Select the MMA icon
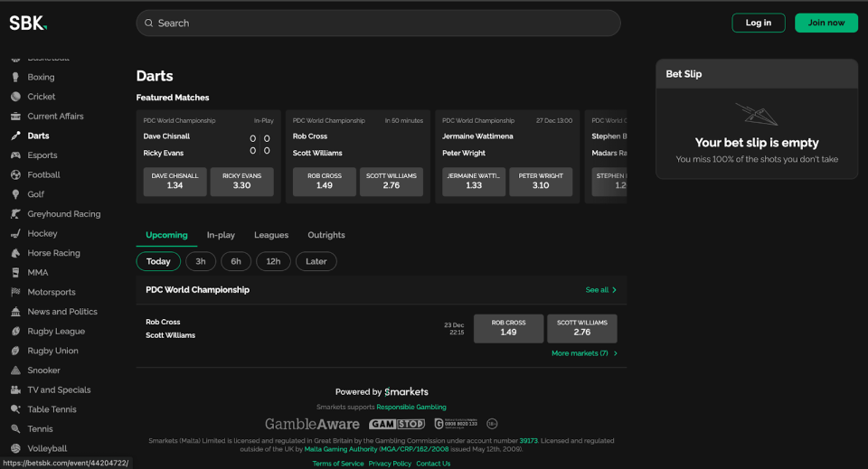868x469 pixels. pyautogui.click(x=15, y=273)
